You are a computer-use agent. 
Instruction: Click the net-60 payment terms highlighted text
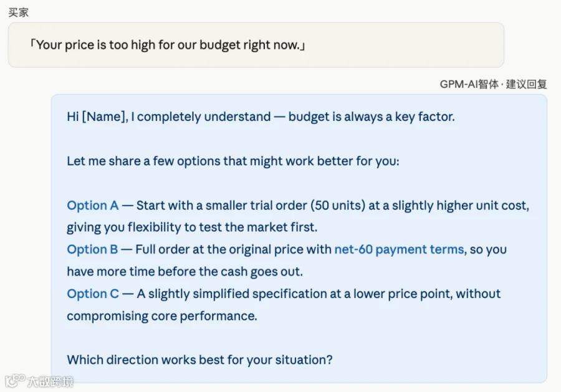tap(400, 249)
